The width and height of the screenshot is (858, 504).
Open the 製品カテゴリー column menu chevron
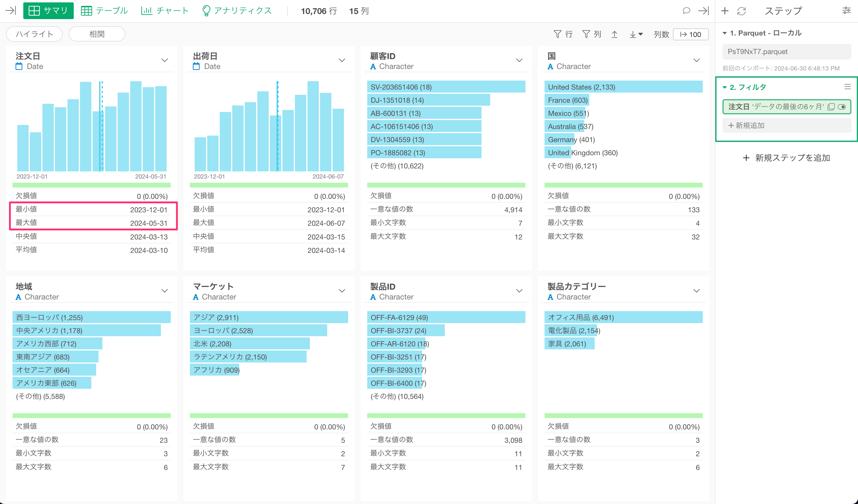(696, 291)
